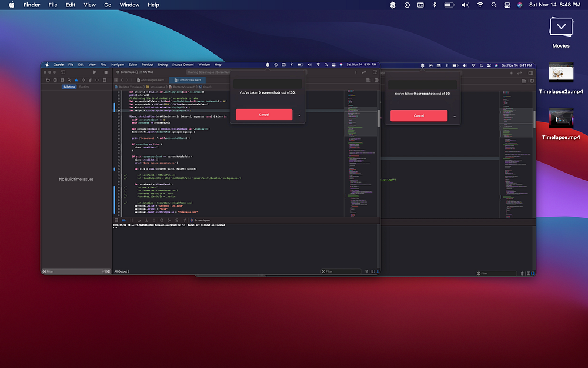The height and width of the screenshot is (368, 588).
Task: Open editor options lines icon in front Xcode
Action: click(x=369, y=80)
